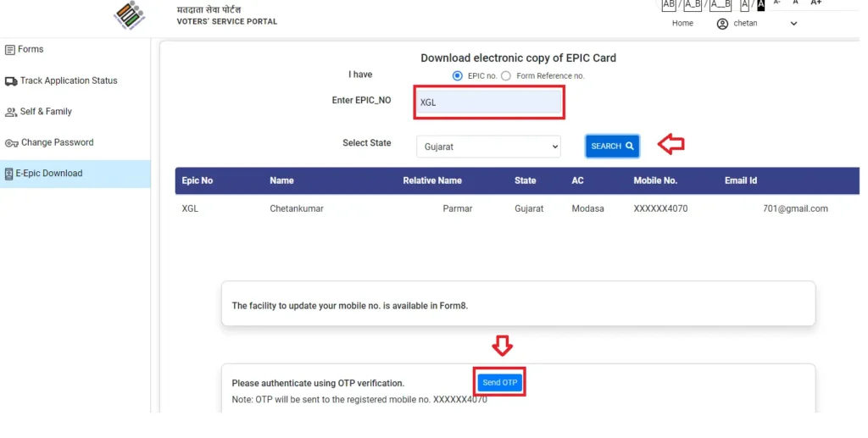Click the State column header

525,180
